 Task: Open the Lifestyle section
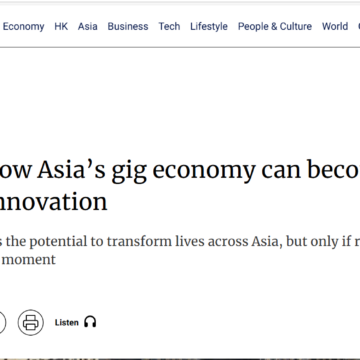click(209, 26)
